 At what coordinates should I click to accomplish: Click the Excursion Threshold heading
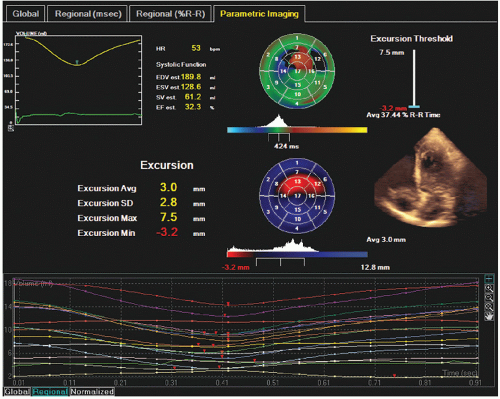pyautogui.click(x=412, y=39)
